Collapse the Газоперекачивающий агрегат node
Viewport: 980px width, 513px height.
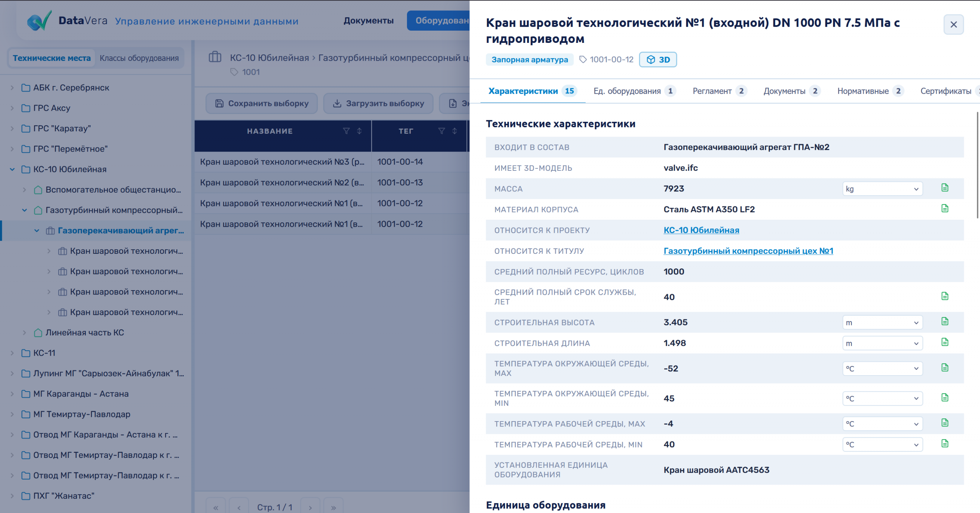click(36, 230)
